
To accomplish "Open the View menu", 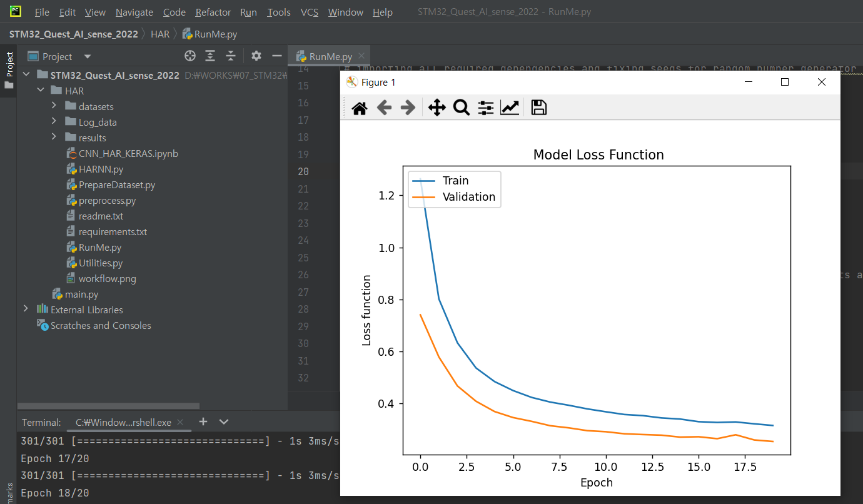I will tap(95, 12).
